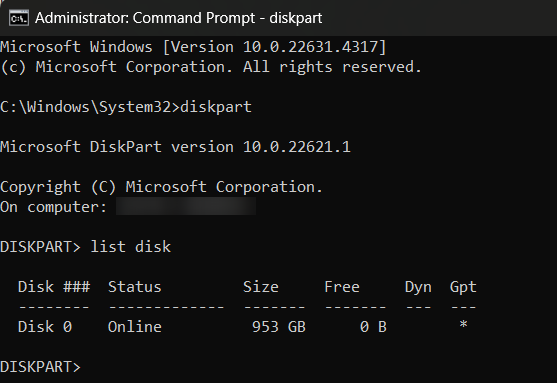The width and height of the screenshot is (557, 383).
Task: Place cursor at the last DISKPART> prompt
Action: [x=40, y=367]
